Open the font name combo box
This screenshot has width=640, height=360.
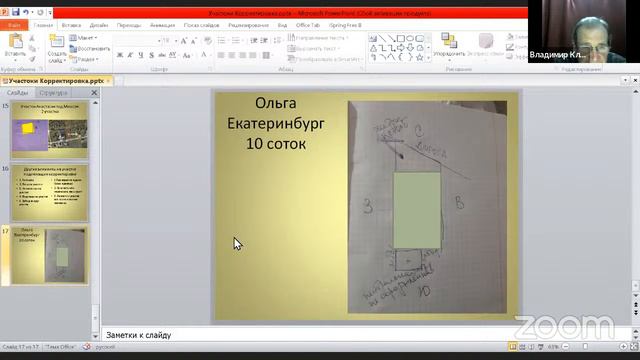pyautogui.click(x=138, y=41)
